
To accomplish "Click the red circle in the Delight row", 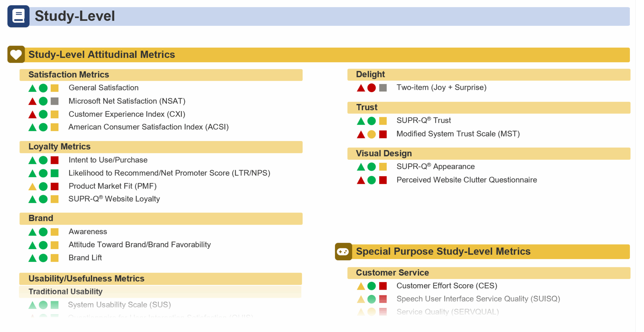I will [x=371, y=88].
